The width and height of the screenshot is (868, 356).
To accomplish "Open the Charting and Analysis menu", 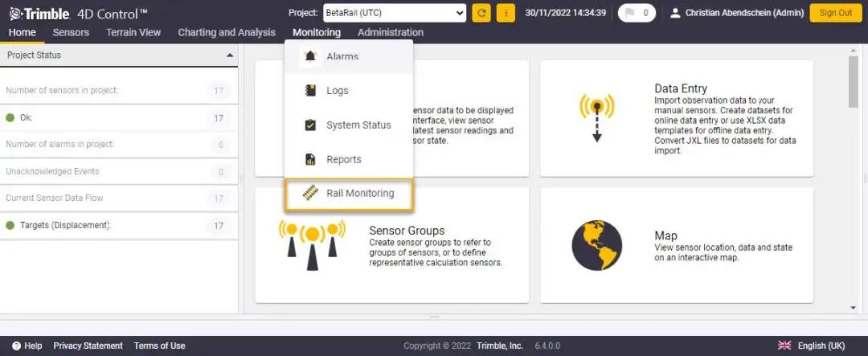I will [x=227, y=32].
